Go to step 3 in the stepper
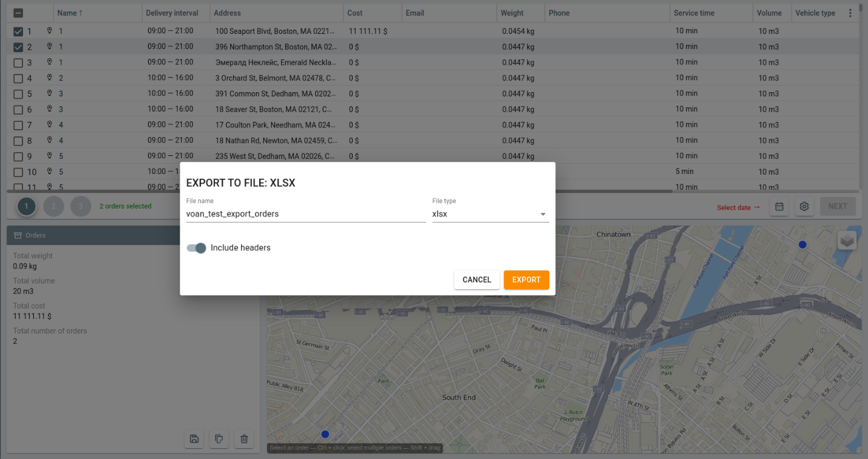Screen dimensions: 868x459 pyautogui.click(x=80, y=207)
